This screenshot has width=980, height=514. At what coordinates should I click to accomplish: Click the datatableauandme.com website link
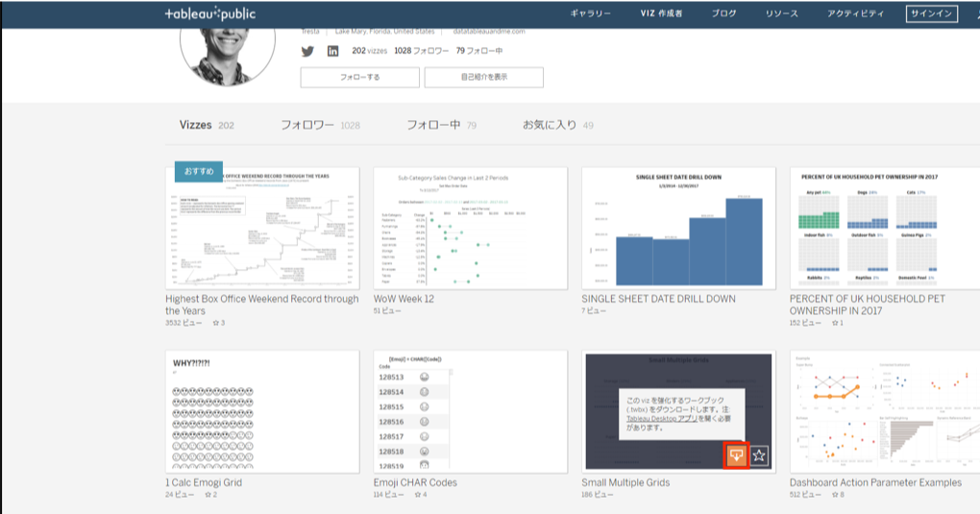click(x=489, y=32)
